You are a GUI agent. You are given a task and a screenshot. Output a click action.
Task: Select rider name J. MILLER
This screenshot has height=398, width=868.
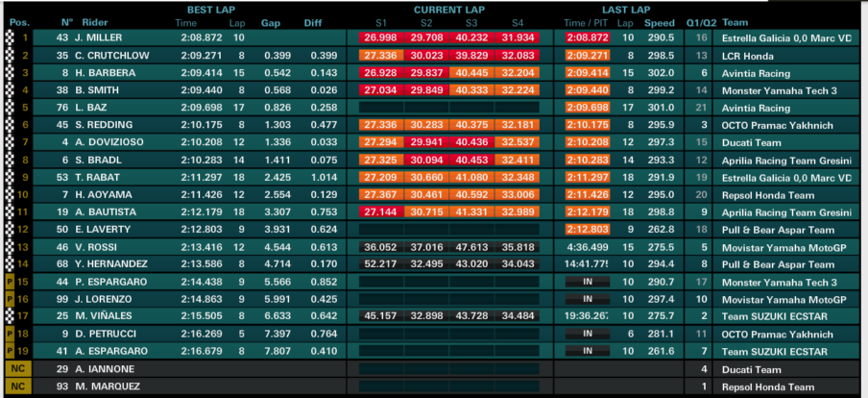(98, 37)
